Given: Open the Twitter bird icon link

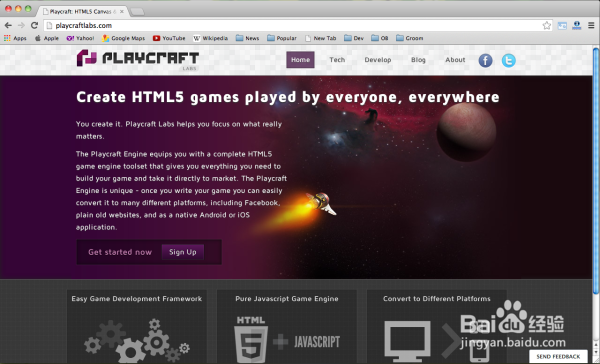Looking at the screenshot, I should pos(509,60).
